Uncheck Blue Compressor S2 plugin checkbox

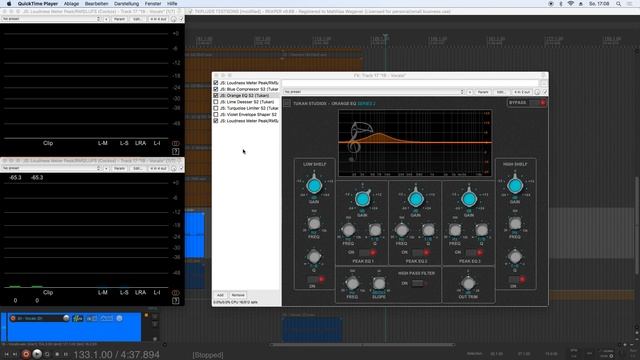click(x=216, y=89)
